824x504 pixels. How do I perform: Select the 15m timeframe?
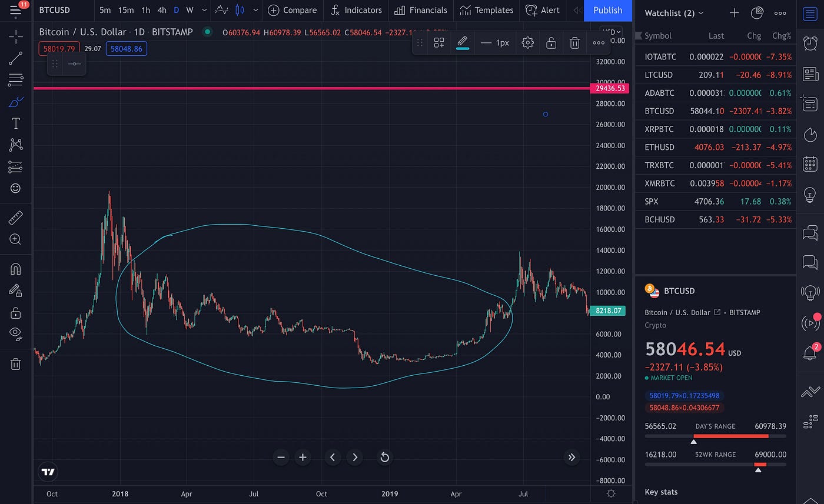[x=126, y=10]
